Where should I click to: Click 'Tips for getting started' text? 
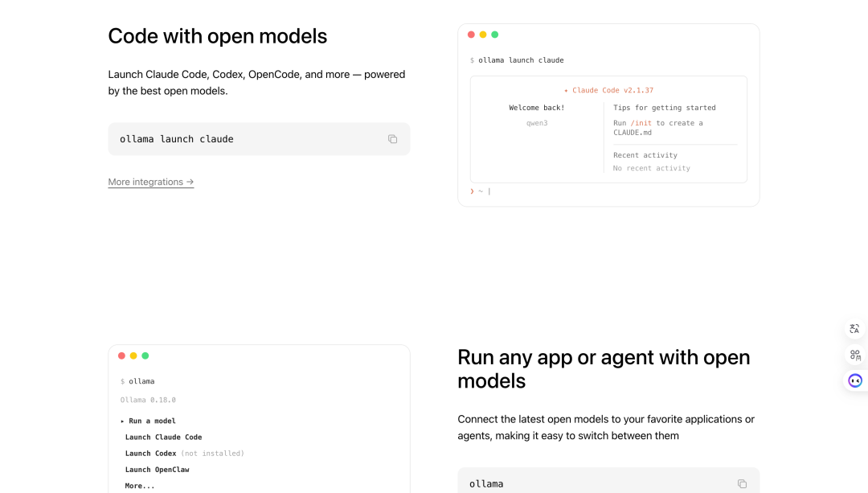tap(665, 108)
